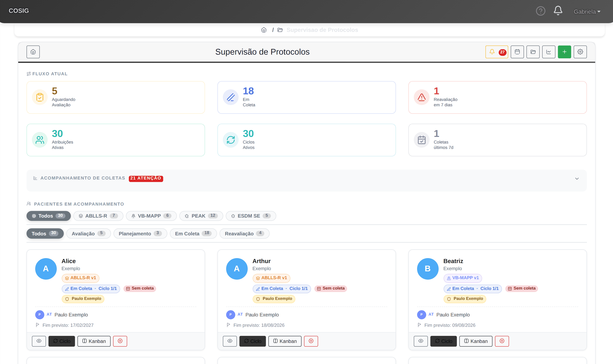Image resolution: width=613 pixels, height=364 pixels.
Task: Open the settings gear button
Action: [x=580, y=52]
